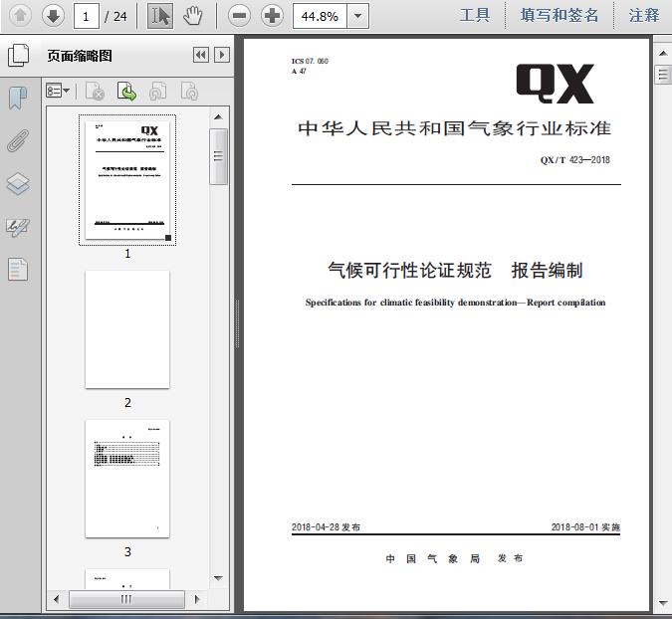The image size is (672, 619).
Task: Activate the hand pan tool
Action: pyautogui.click(x=192, y=16)
